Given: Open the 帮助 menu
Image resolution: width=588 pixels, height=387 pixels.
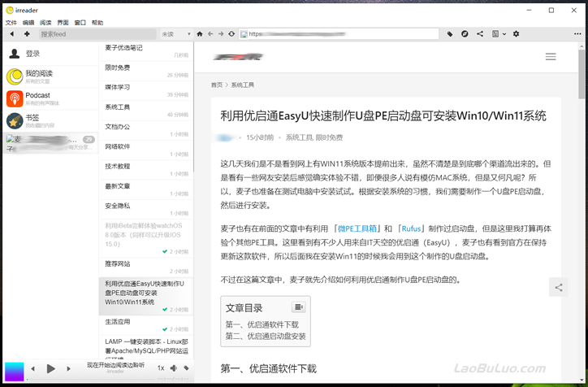Looking at the screenshot, I should point(97,23).
